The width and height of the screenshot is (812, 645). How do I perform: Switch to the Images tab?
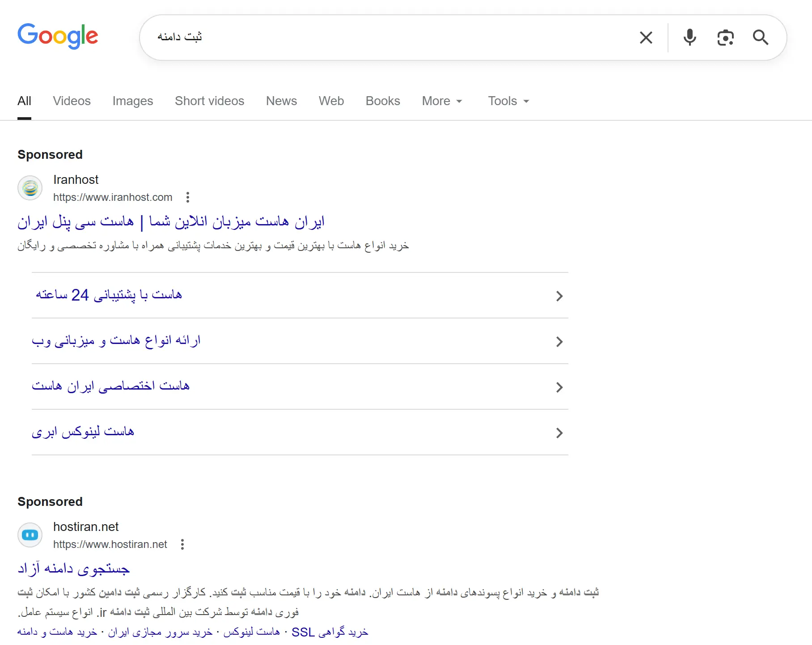click(x=133, y=101)
